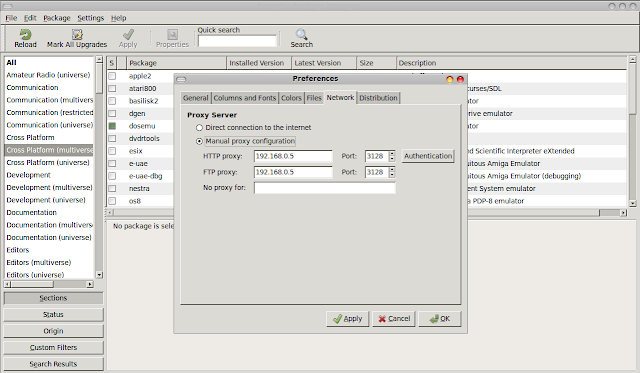Toggle status checkbox for basilisk2 package

112,101
